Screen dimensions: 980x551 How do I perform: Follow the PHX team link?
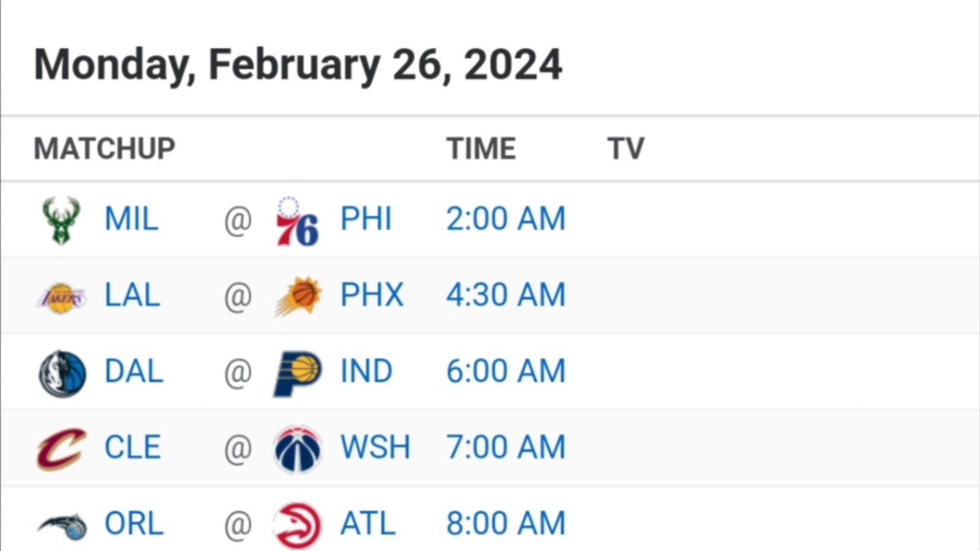372,295
